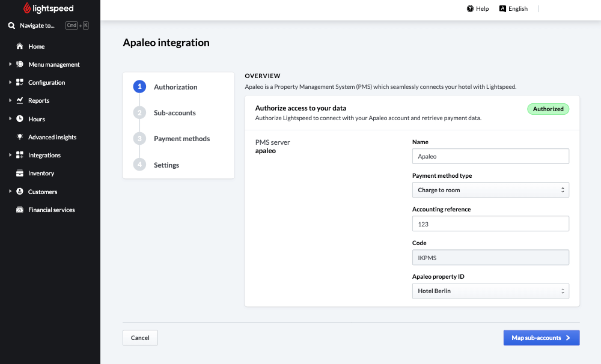Click the Navigate to search text
Viewport: 601px width, 364px height.
(37, 26)
